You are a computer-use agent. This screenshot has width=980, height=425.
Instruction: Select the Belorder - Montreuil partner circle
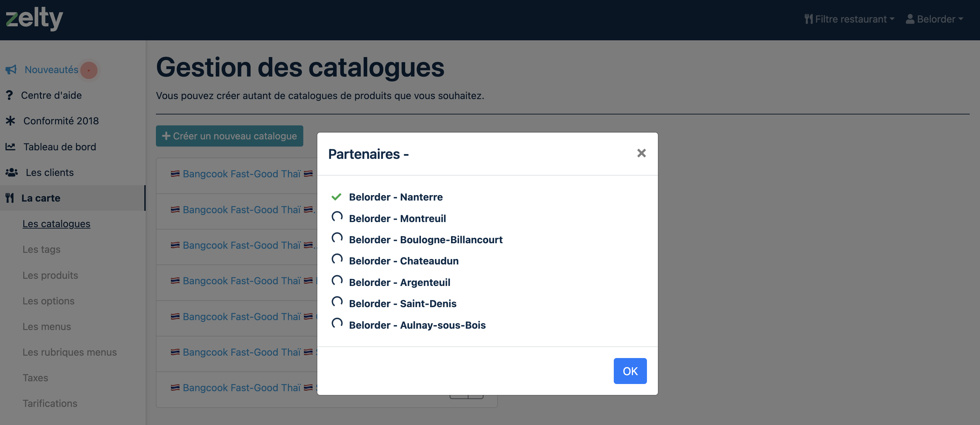[x=337, y=217]
